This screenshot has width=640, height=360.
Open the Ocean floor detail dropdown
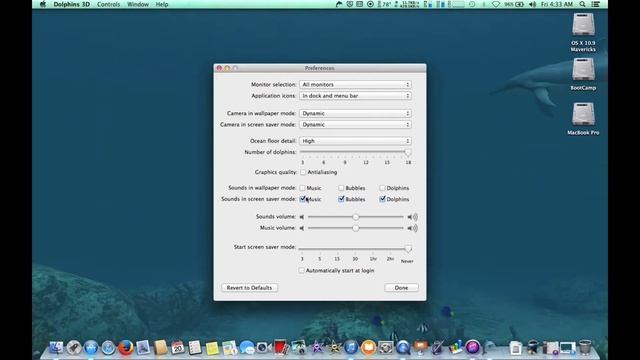[355, 141]
